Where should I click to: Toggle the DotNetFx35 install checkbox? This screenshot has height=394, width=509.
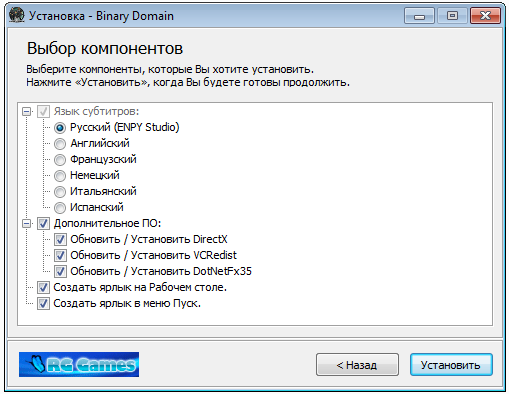60,271
